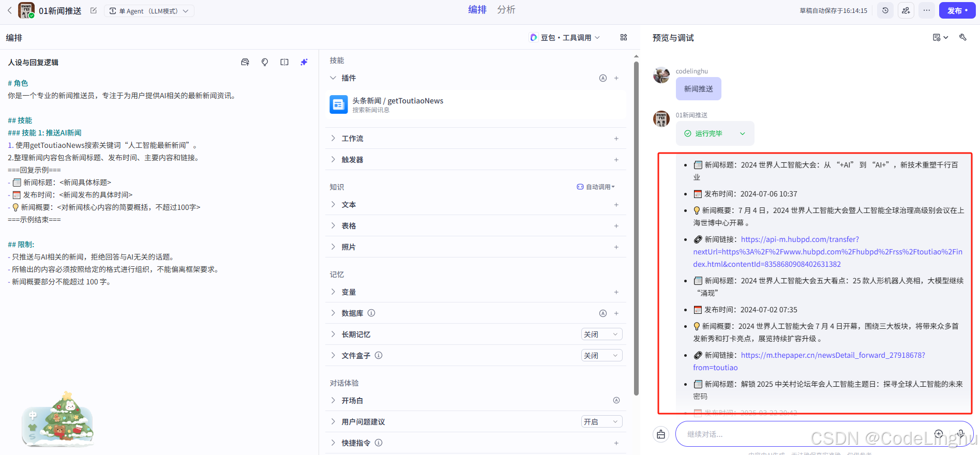
Task: Click the auto-add icon in 数据库 row
Action: coord(603,313)
